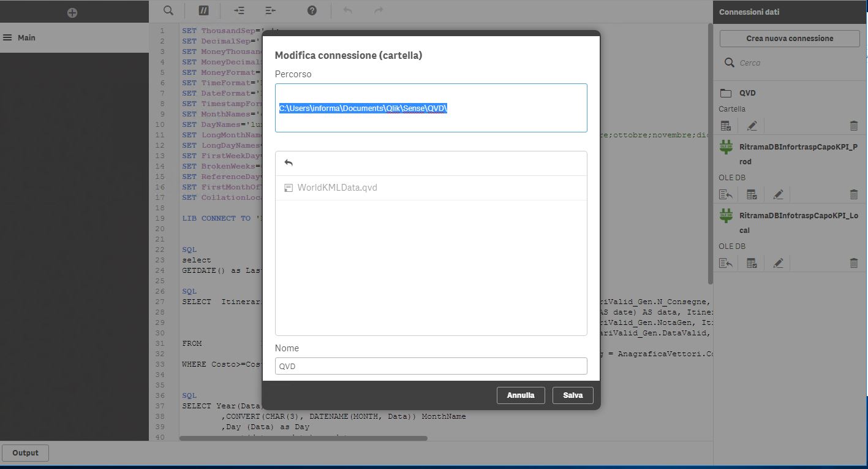Delete the QVD folder connection
Screen dimensions: 868x469
[x=854, y=126]
